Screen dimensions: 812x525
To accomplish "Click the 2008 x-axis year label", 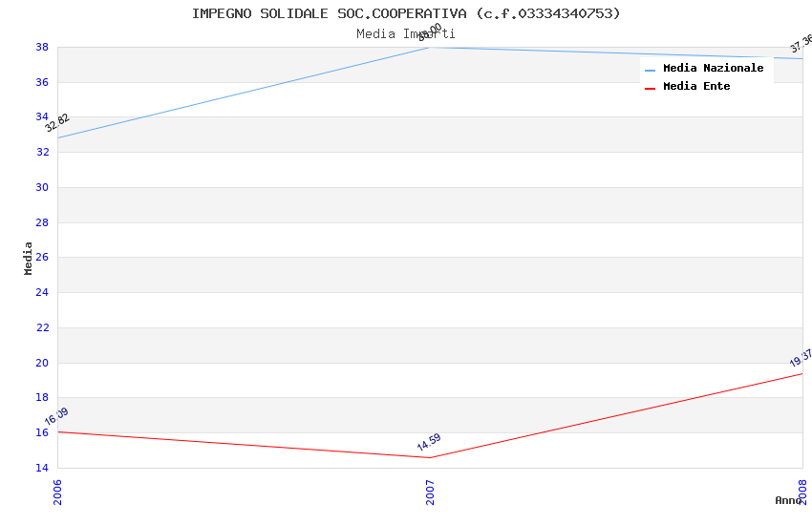I will 802,492.
